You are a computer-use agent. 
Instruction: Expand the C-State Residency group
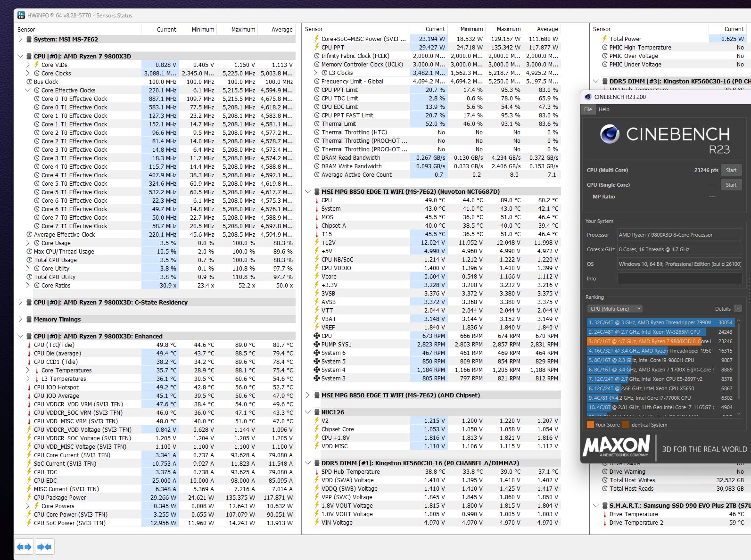[20, 302]
